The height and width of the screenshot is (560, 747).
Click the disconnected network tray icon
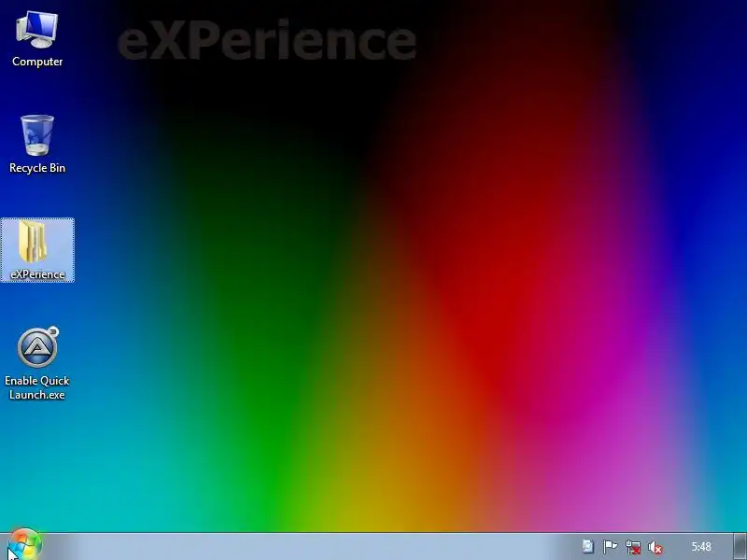(633, 547)
